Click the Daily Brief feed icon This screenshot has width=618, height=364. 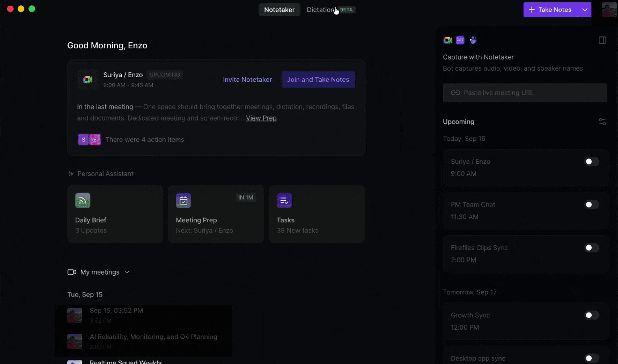[x=83, y=200]
